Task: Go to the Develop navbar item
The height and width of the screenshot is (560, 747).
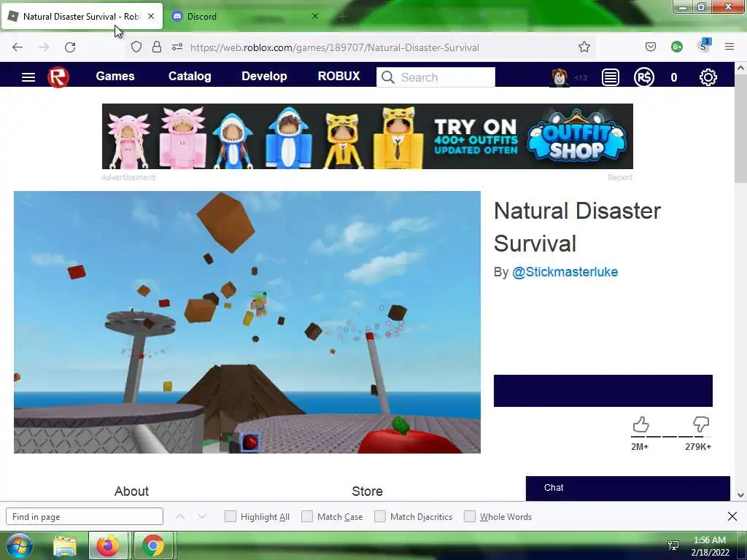Action: point(264,76)
